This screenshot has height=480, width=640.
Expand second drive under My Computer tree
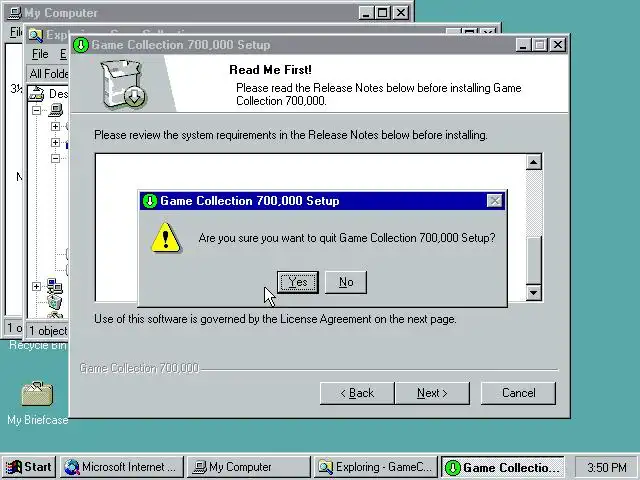point(55,142)
